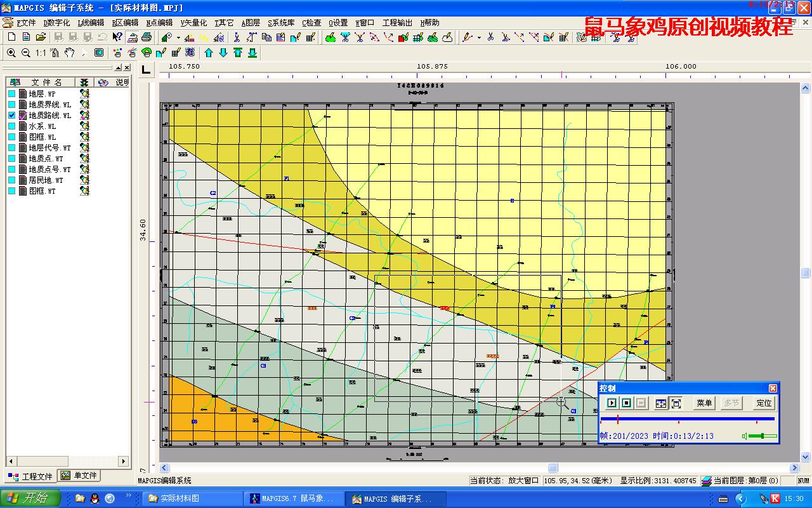
Task: Open MAPGIS6.7 video taskbar button
Action: (295, 498)
